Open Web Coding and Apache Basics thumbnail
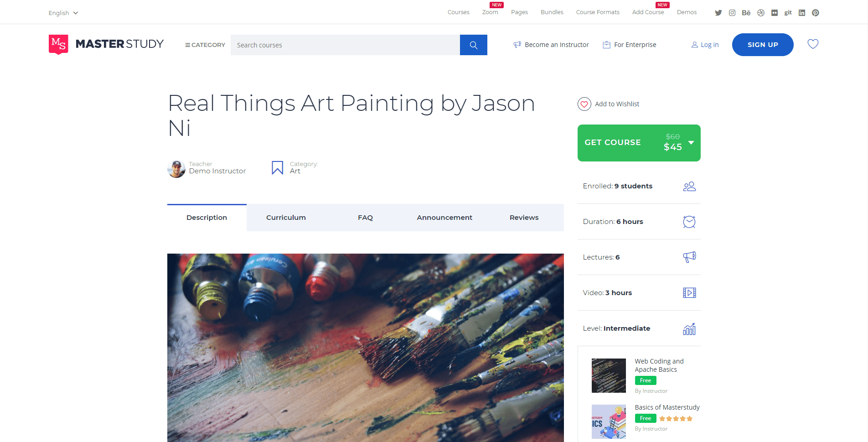The height and width of the screenshot is (442, 868). 609,375
